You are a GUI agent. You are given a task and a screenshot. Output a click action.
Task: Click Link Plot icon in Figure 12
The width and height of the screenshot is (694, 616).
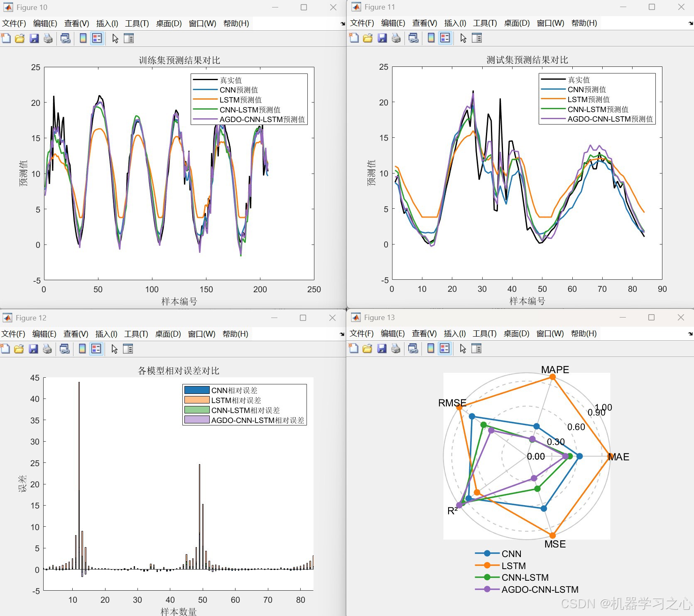click(64, 349)
